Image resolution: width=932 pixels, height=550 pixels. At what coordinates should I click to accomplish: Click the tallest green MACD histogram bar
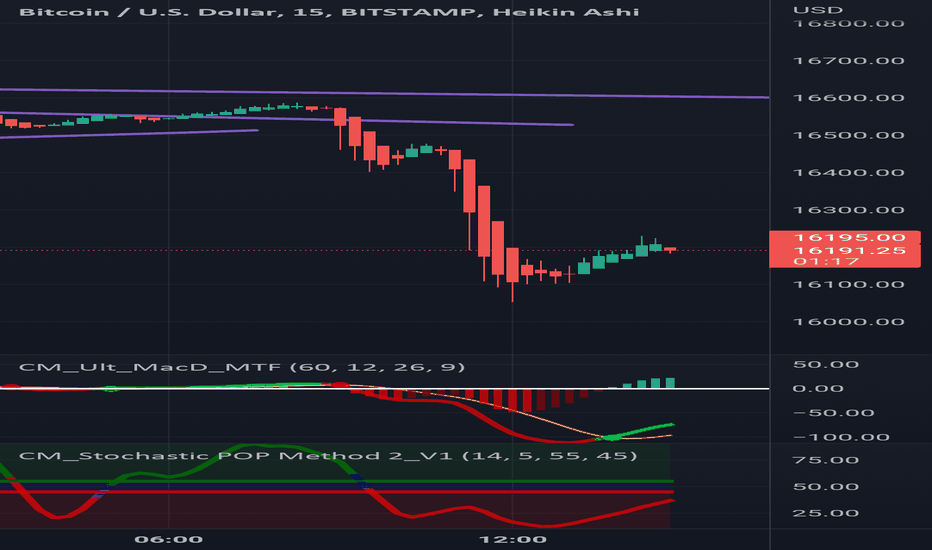pyautogui.click(x=670, y=383)
